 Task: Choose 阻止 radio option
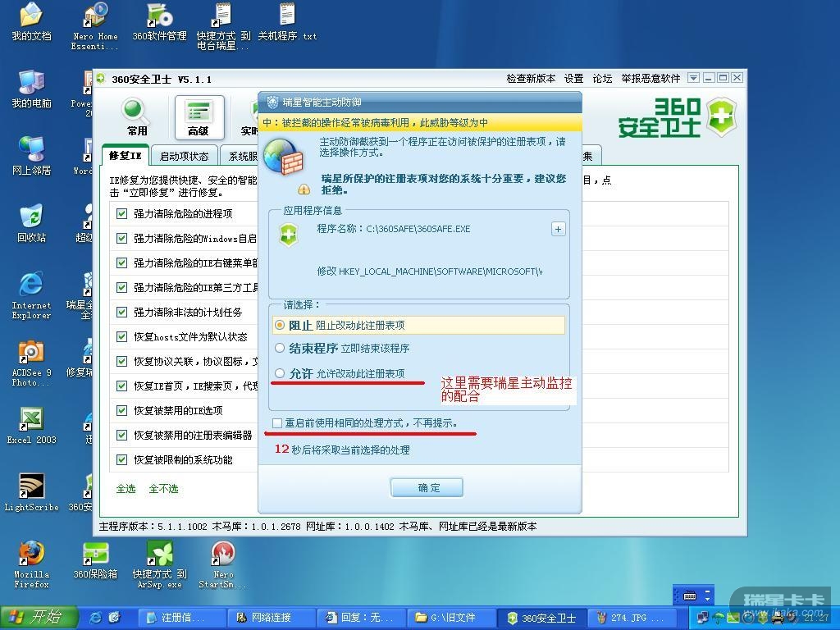[280, 325]
